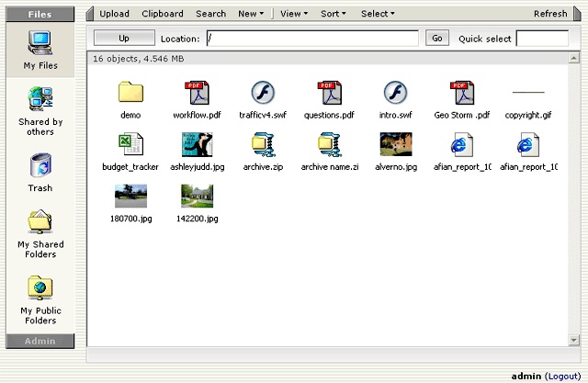Open the Select dropdown menu
588x383 pixels.
(x=378, y=14)
